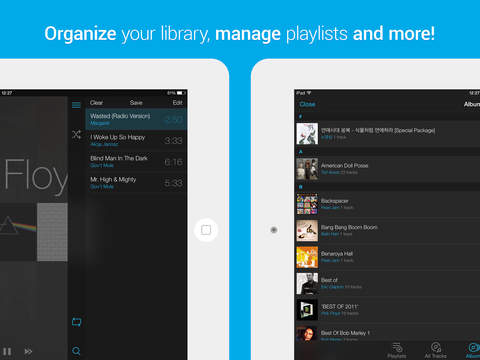Switch to the All Tracks tab
This screenshot has height=360, width=480.
pos(436,351)
